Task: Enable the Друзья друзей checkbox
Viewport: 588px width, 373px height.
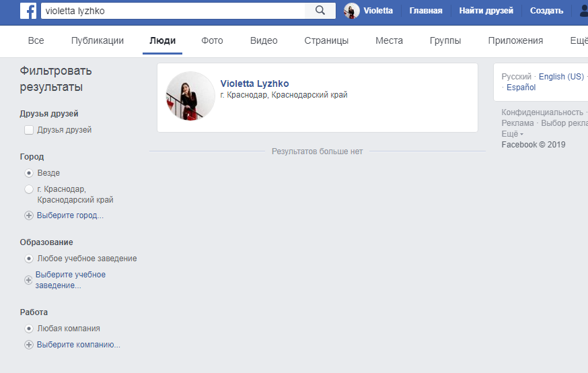Action: tap(29, 130)
